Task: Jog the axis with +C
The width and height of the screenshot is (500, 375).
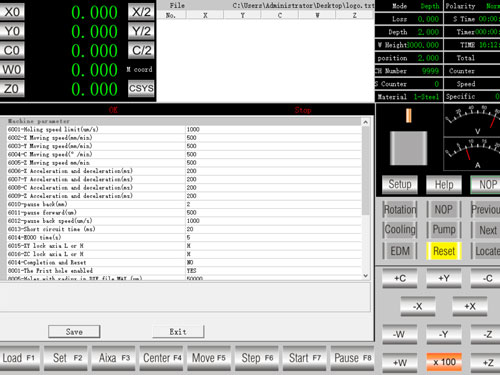Action: tap(400, 278)
